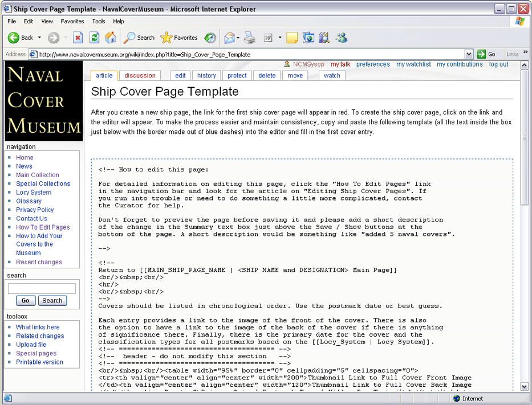
Task: Open the Tools menu
Action: click(x=99, y=21)
